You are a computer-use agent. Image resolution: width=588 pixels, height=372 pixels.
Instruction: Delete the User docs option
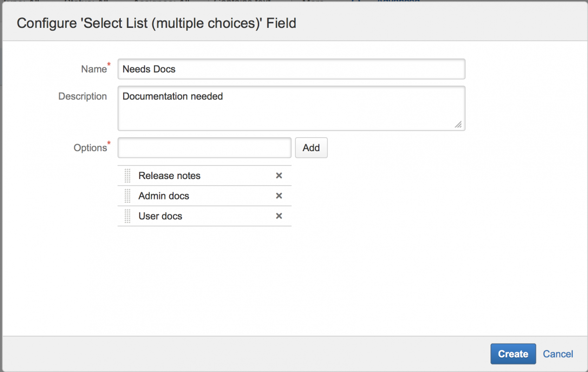(279, 216)
